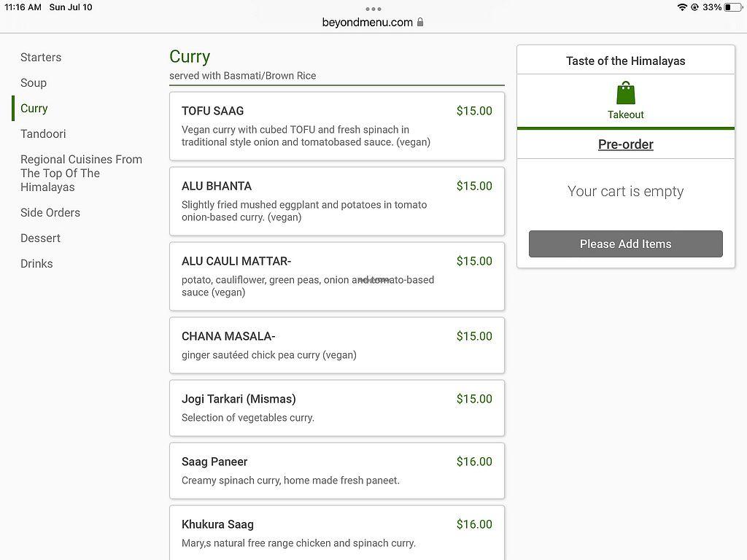This screenshot has width=747, height=560.
Task: Click the Pre-order link
Action: point(625,144)
